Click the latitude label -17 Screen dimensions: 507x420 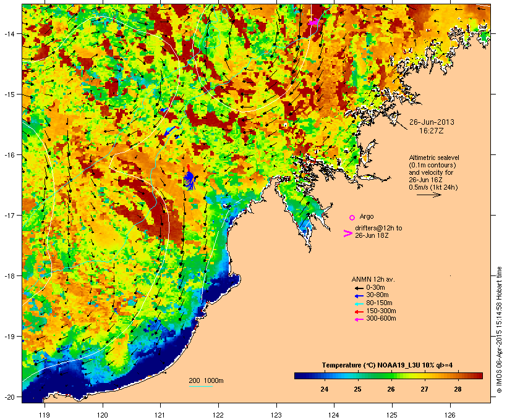[9, 215]
